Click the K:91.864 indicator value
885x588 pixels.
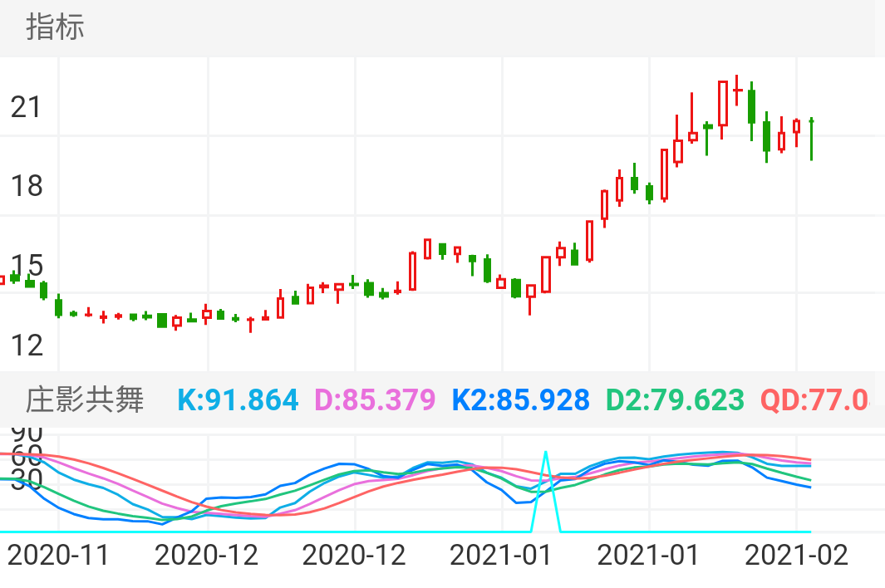(x=238, y=400)
